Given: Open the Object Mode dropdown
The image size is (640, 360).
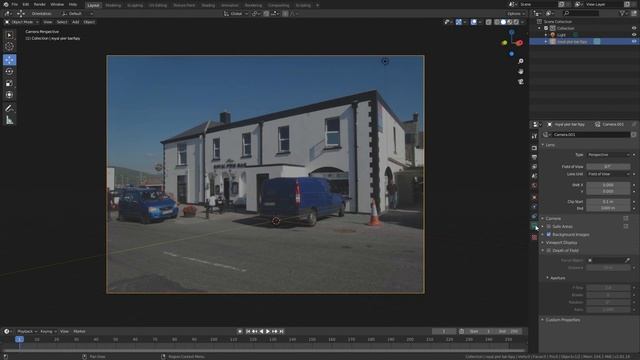Looking at the screenshot, I should [x=21, y=22].
